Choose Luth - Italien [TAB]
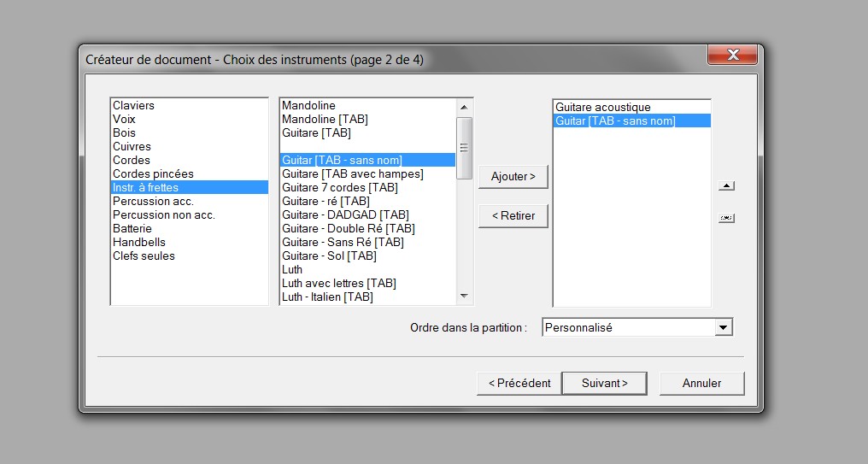Image resolution: width=868 pixels, height=464 pixels. [x=327, y=297]
